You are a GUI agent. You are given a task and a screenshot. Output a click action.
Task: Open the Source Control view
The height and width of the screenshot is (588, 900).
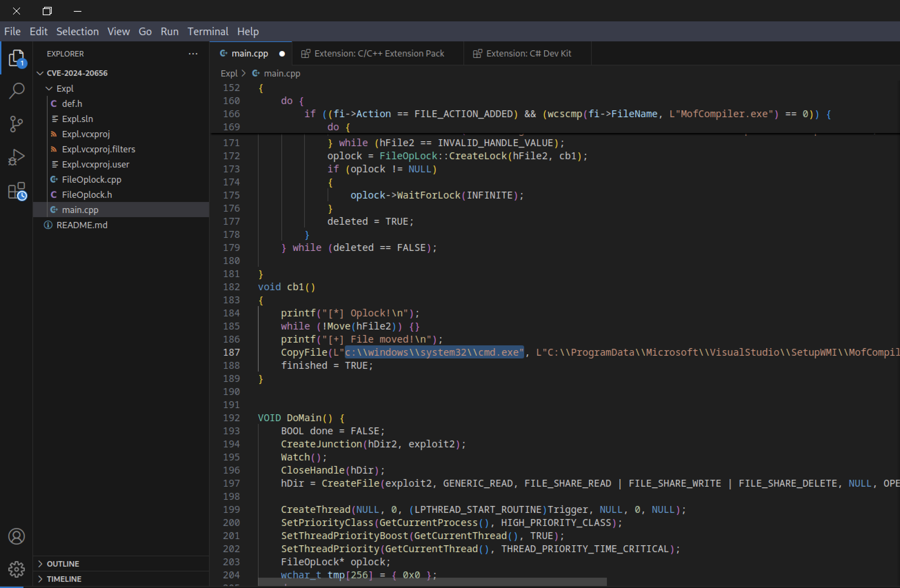coord(17,124)
